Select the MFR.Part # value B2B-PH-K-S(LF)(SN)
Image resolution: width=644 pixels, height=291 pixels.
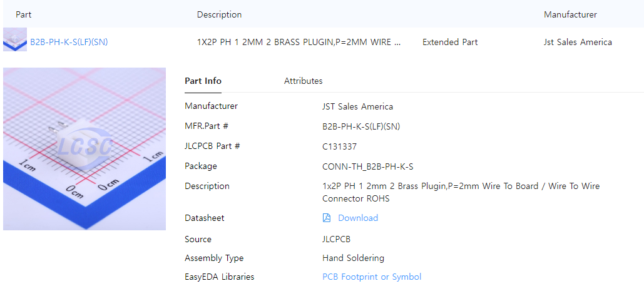tap(361, 127)
